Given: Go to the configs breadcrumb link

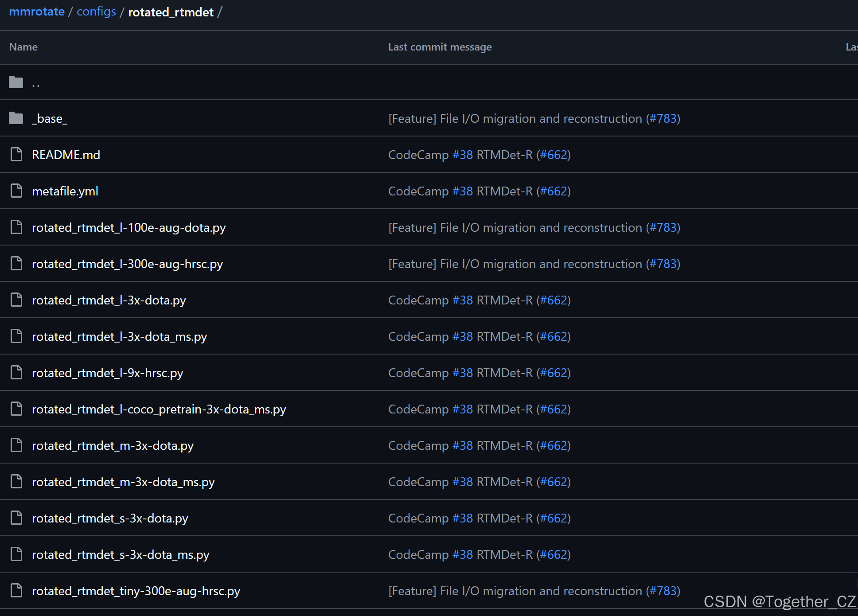Looking at the screenshot, I should coord(96,12).
